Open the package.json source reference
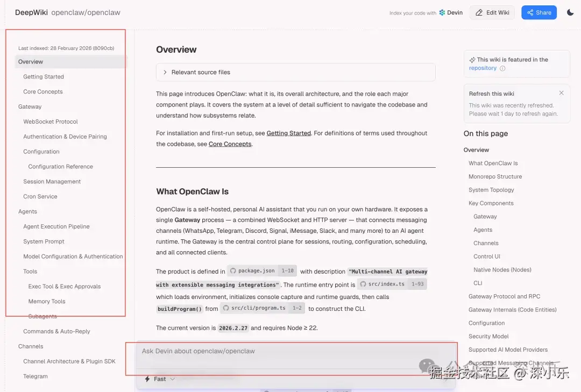581x392 pixels. [x=262, y=271]
